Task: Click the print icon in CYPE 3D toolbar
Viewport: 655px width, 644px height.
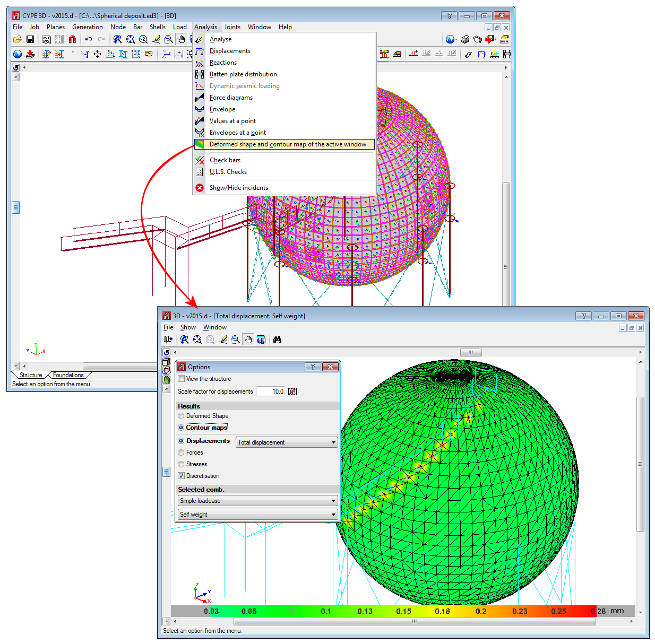Action: (465, 39)
